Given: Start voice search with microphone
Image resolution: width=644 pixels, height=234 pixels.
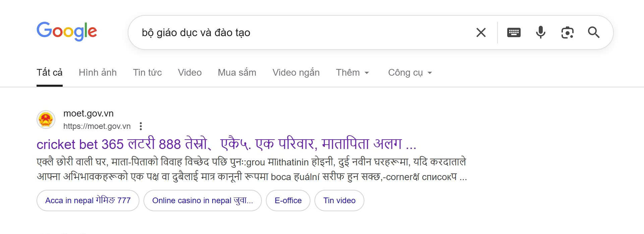Looking at the screenshot, I should point(540,32).
